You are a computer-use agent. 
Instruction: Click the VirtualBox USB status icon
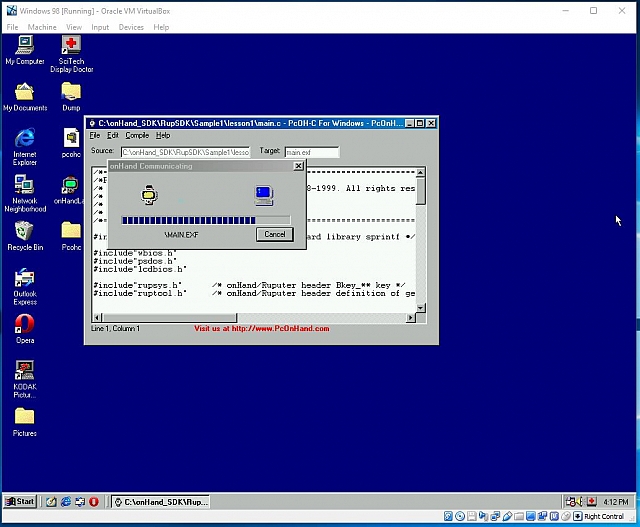pyautogui.click(x=507, y=516)
